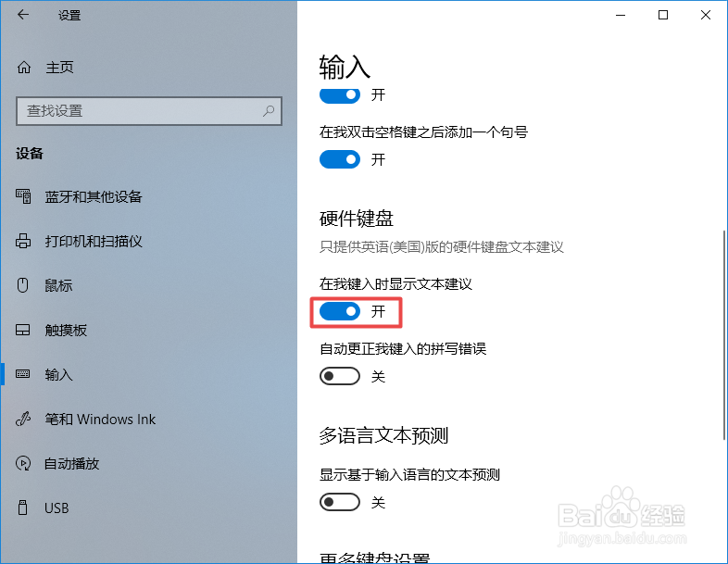Turn off 在我键入时显示文本建议 switch

pos(340,311)
